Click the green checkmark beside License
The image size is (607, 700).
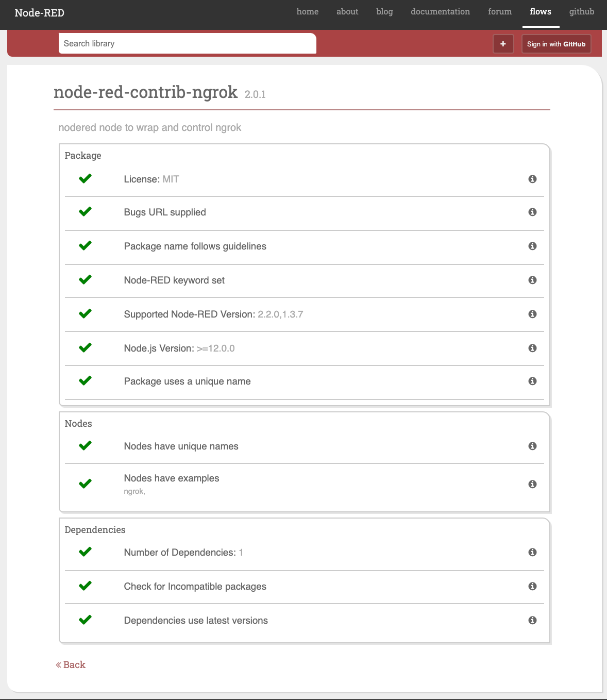(x=85, y=178)
